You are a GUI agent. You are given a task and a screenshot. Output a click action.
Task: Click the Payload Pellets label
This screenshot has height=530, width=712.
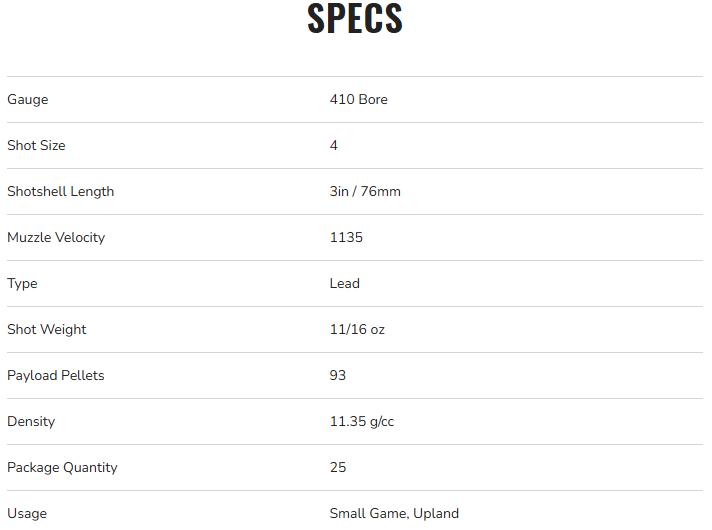tap(56, 376)
